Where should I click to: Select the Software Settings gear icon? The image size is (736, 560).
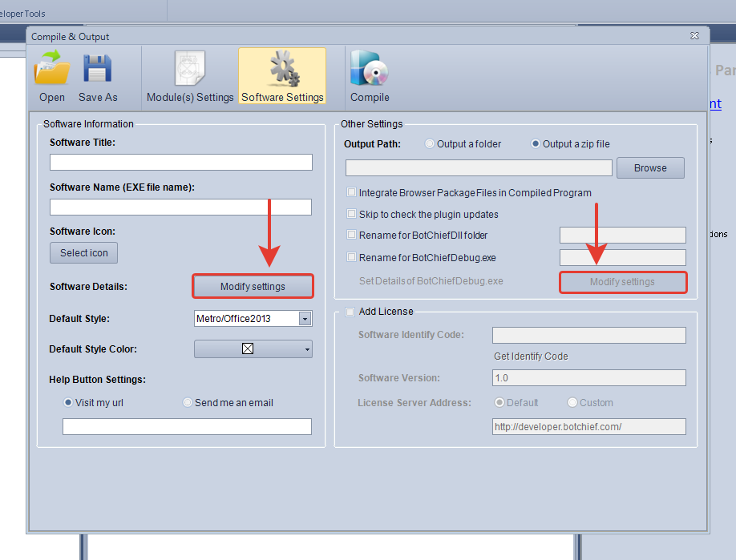[282, 70]
